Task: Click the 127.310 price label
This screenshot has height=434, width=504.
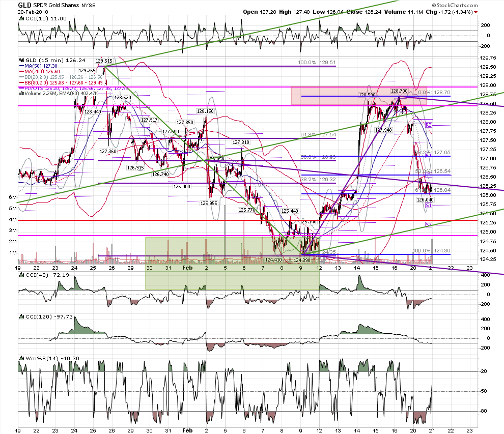Action: click(241, 142)
